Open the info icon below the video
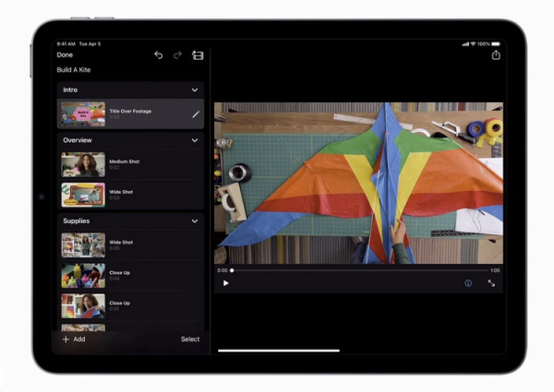The height and width of the screenshot is (392, 554). tap(468, 283)
